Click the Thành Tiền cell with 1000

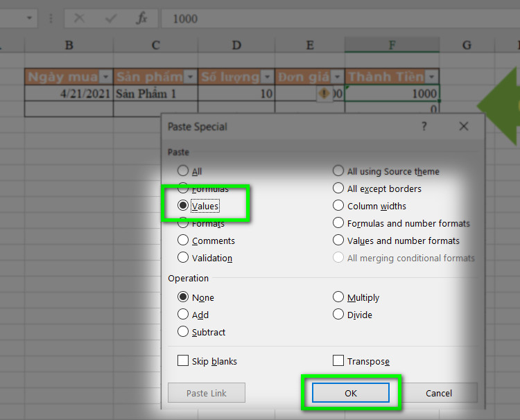[392, 94]
